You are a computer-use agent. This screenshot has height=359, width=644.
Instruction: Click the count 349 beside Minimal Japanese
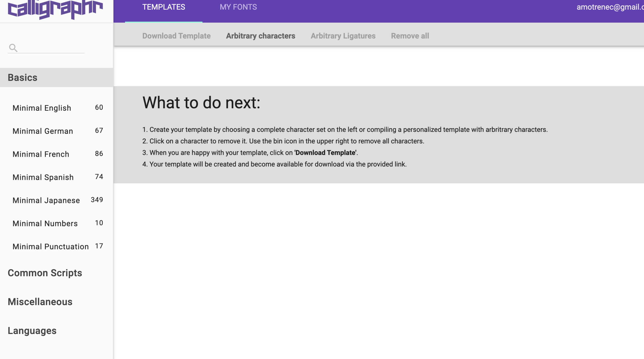[x=97, y=200]
